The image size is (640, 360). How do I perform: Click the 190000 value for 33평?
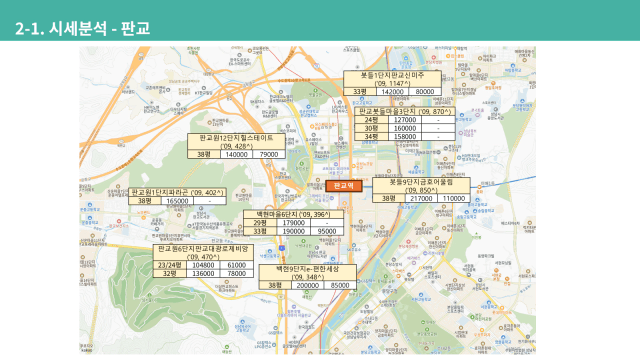[293, 231]
